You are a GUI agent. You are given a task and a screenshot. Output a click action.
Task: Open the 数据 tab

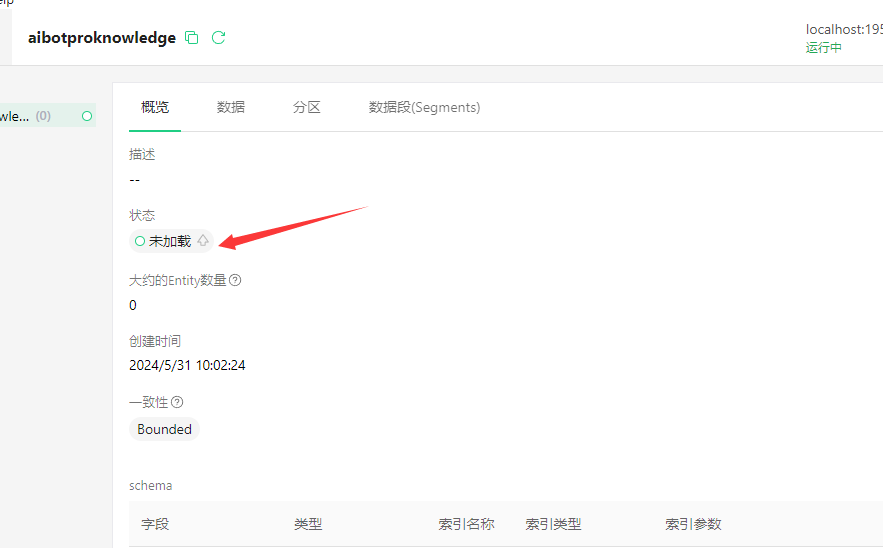coord(231,107)
